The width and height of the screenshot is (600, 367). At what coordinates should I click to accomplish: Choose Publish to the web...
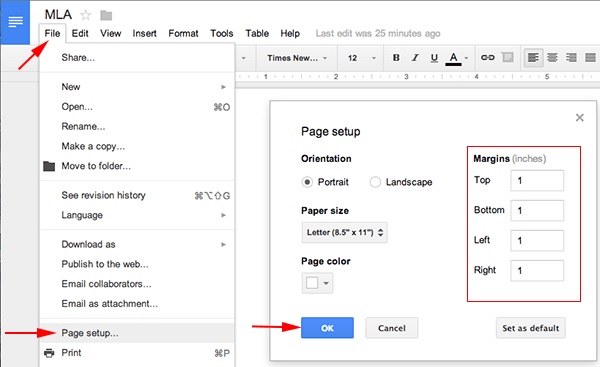coord(136,264)
